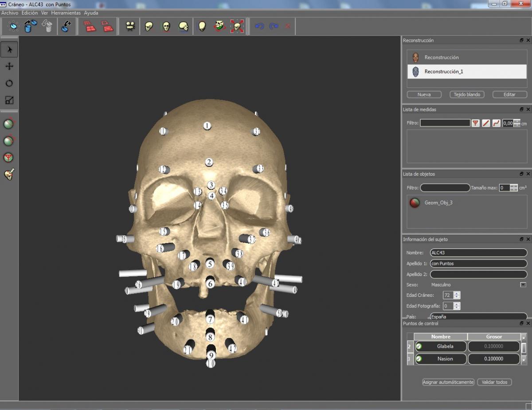
Task: Open the Sexo dropdown arrow
Action: pos(523,285)
